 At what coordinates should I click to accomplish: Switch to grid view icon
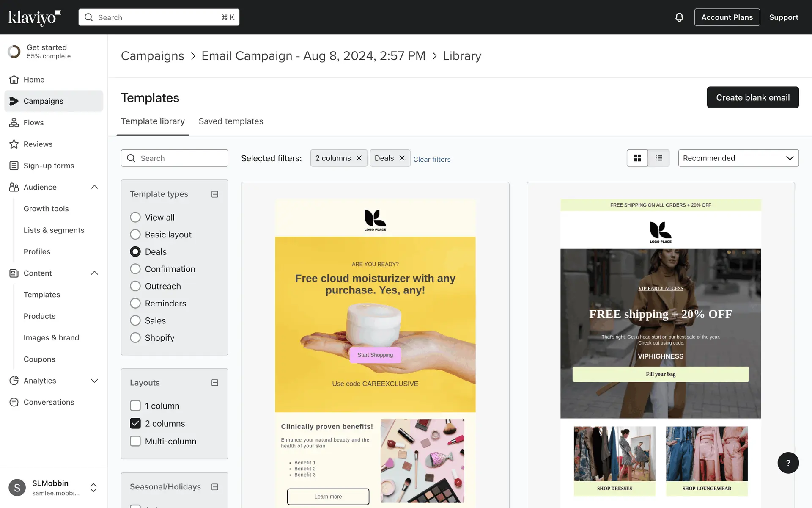[637, 158]
